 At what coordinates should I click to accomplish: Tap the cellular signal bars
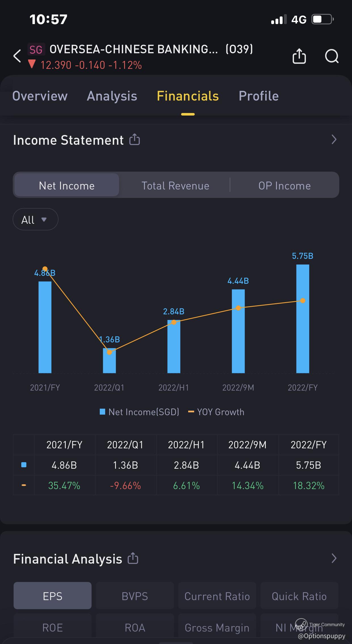pyautogui.click(x=279, y=20)
